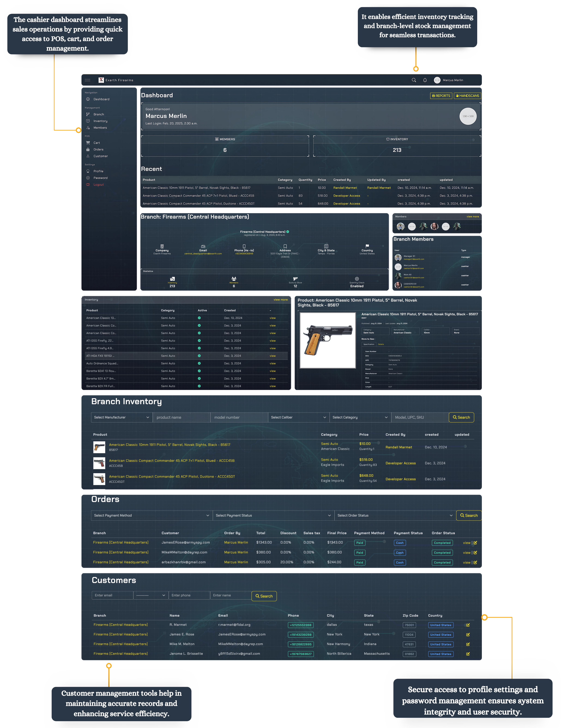Viewport: 561px width, 728px height.
Task: Click the Enter email field in Customers
Action: (x=112, y=595)
